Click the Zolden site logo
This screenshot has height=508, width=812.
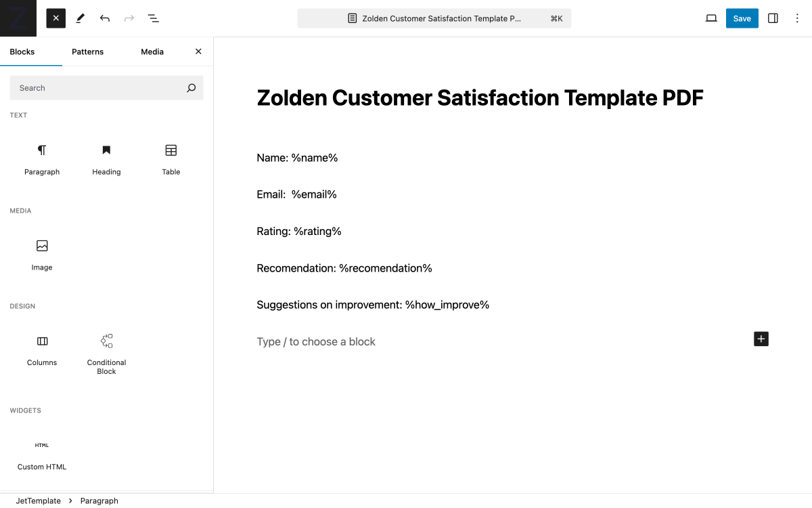(x=18, y=18)
